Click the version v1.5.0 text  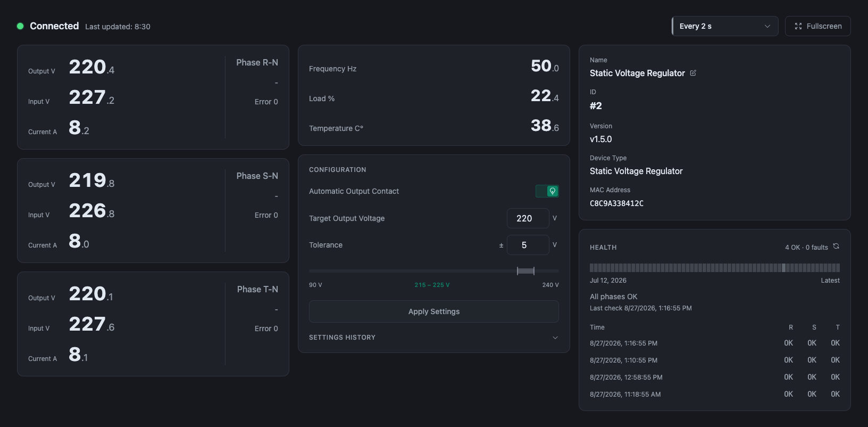click(x=600, y=139)
